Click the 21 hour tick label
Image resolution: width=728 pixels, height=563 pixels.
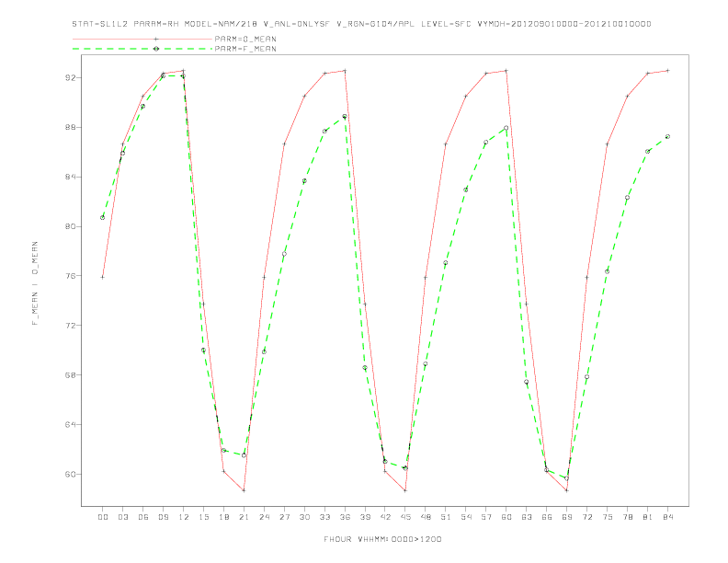click(x=244, y=517)
